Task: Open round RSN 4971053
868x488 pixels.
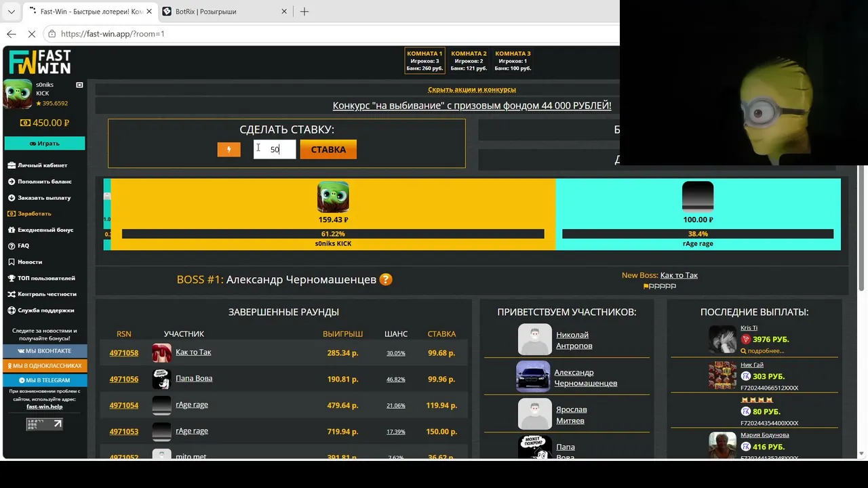Action: pyautogui.click(x=123, y=432)
